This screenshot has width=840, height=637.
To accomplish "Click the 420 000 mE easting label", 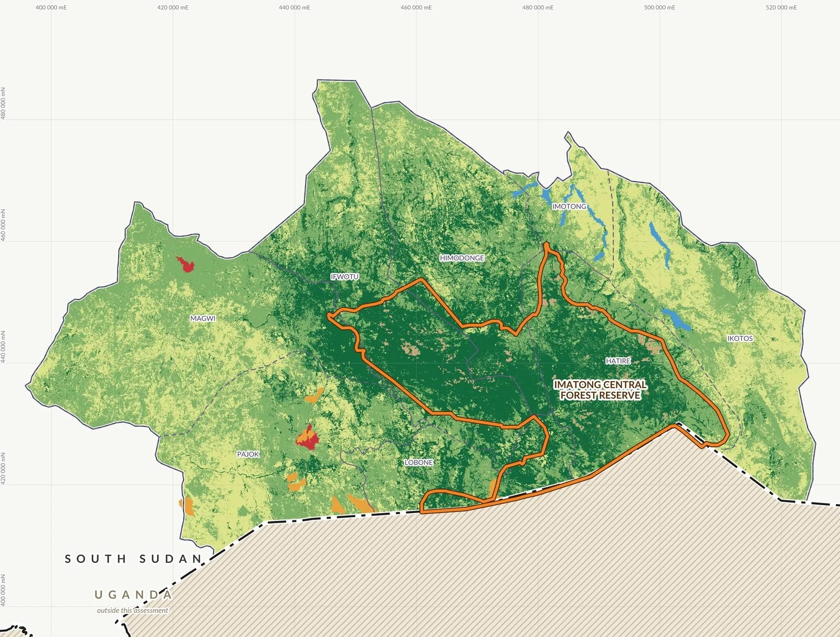I will coord(173,7).
